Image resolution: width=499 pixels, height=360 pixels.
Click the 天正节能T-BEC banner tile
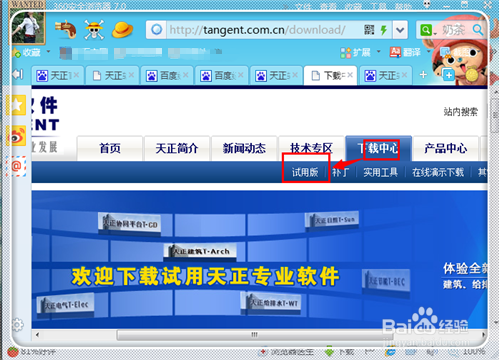(x=386, y=282)
